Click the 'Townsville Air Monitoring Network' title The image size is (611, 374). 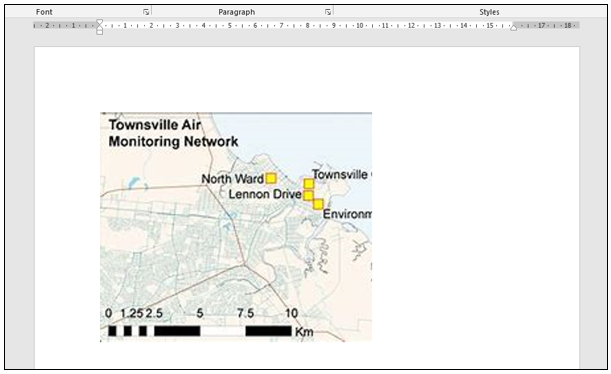click(173, 133)
